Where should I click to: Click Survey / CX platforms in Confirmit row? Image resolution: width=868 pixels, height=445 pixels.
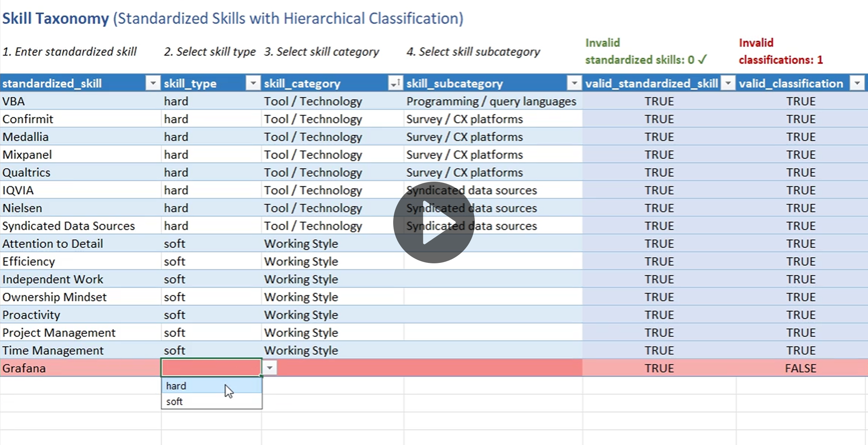point(493,119)
